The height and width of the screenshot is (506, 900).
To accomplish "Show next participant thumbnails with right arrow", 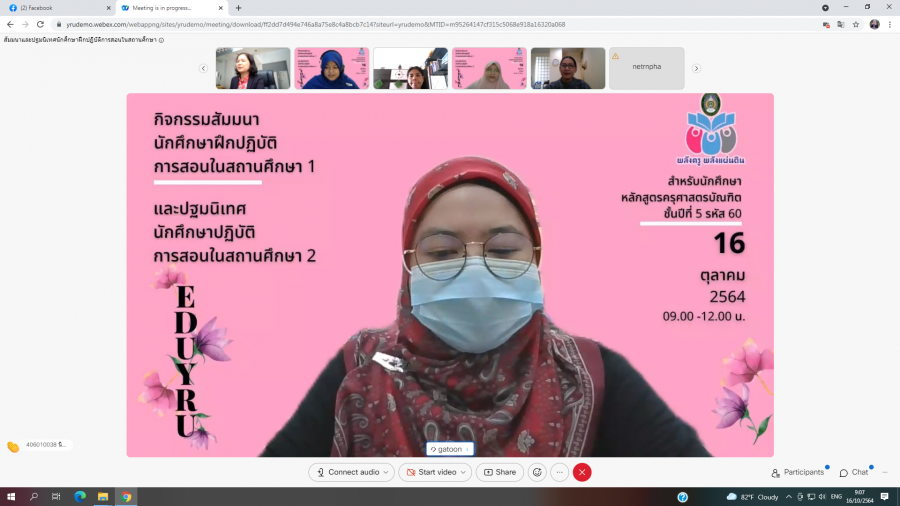I will coord(696,69).
